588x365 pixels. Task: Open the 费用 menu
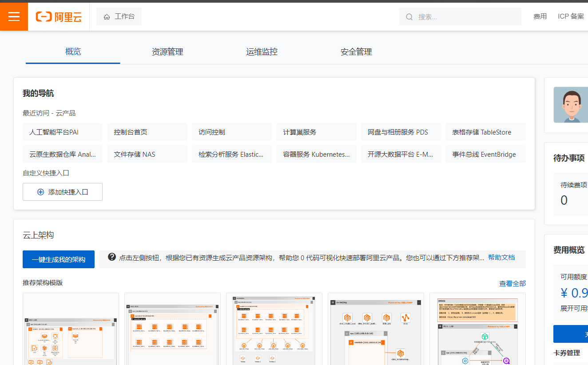pyautogui.click(x=540, y=16)
